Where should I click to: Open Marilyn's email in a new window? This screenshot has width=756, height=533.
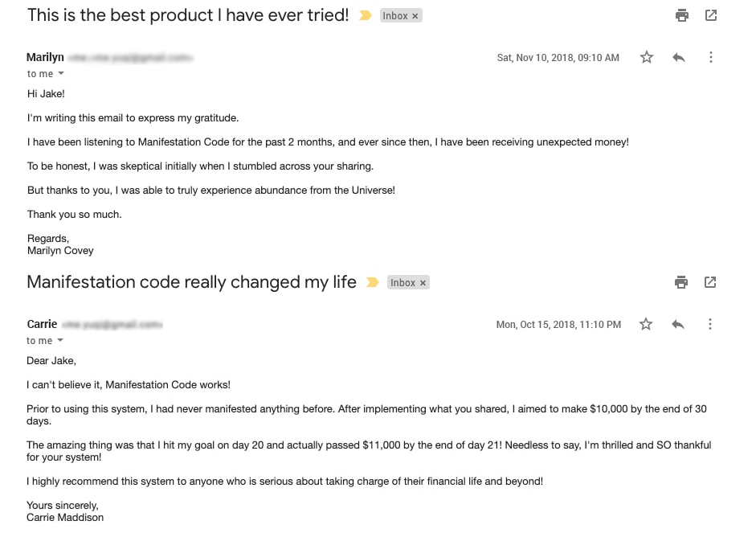710,14
